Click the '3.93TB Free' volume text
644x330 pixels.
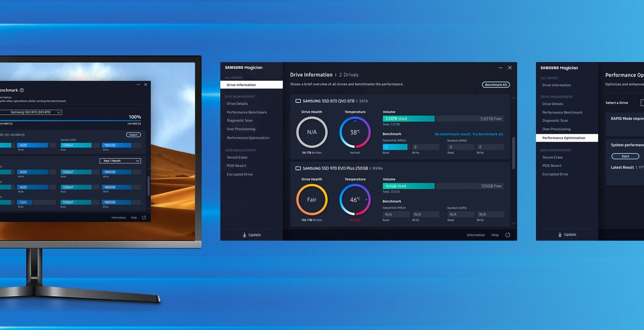[491, 119]
